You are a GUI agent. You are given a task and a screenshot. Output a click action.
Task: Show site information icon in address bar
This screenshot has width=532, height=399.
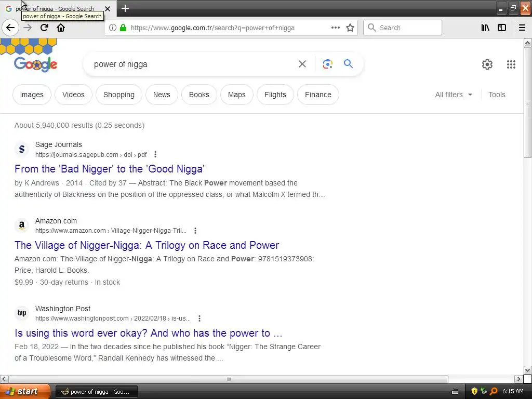click(x=112, y=28)
